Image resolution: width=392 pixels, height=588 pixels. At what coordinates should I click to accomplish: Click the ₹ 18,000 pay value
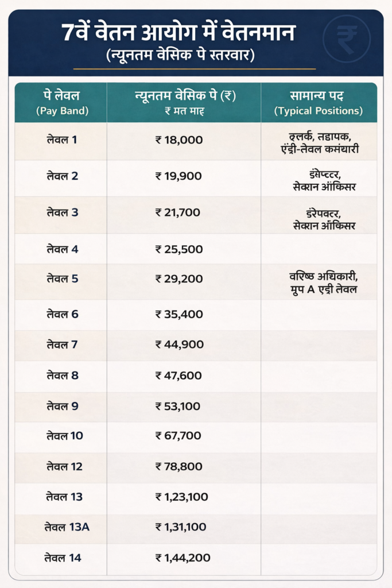coord(178,140)
